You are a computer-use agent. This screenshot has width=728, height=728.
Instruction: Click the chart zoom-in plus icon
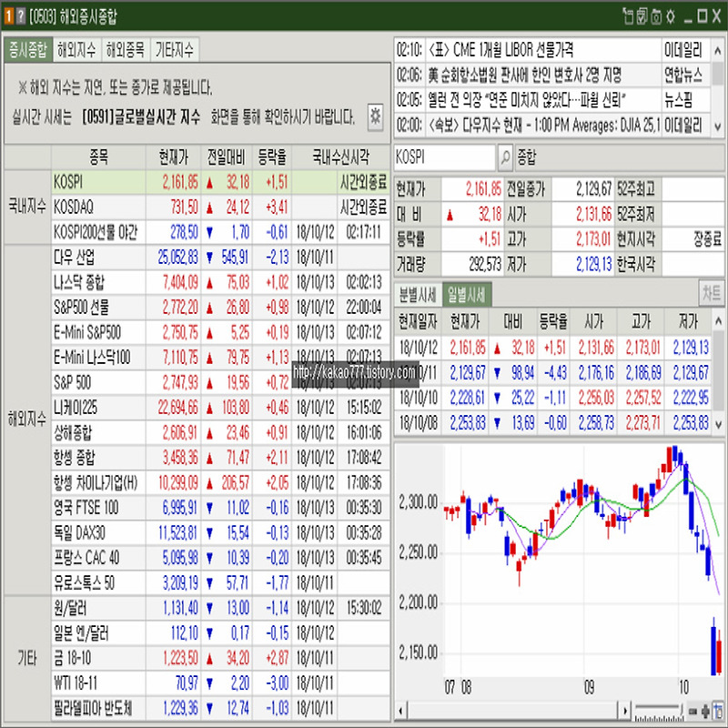pos(705,709)
